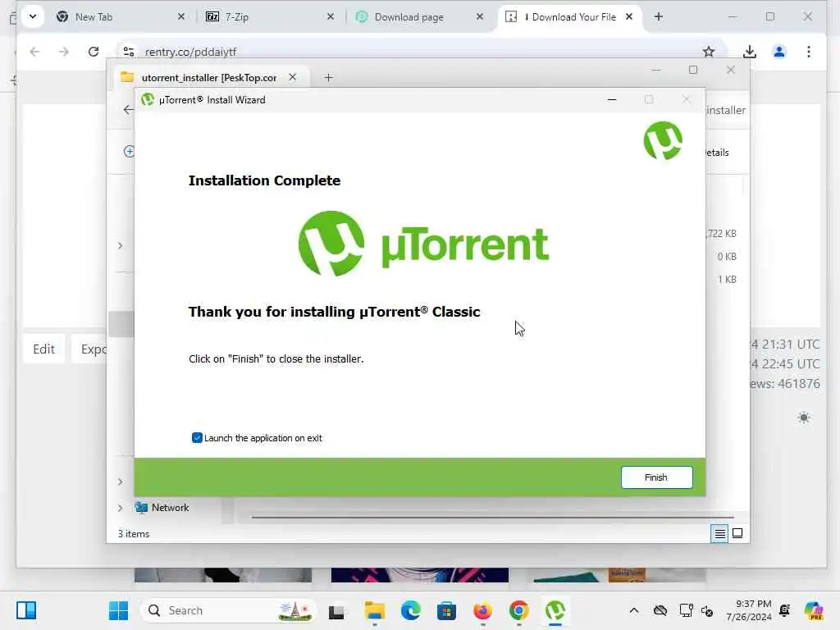Close the Download page browser tab

(x=480, y=17)
